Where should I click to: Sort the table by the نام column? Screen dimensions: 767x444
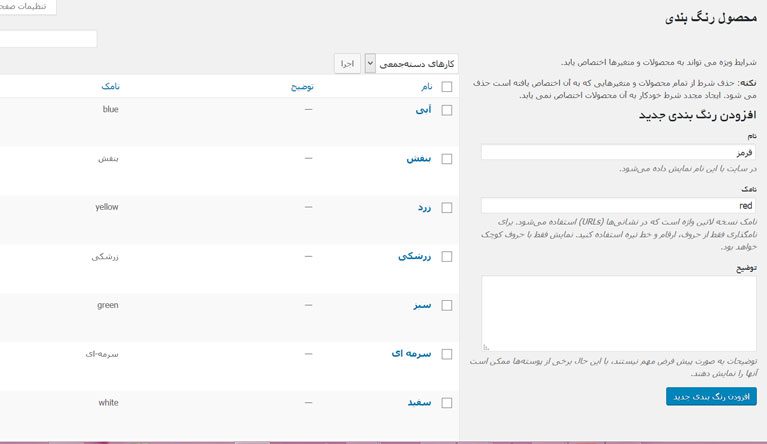tap(427, 87)
